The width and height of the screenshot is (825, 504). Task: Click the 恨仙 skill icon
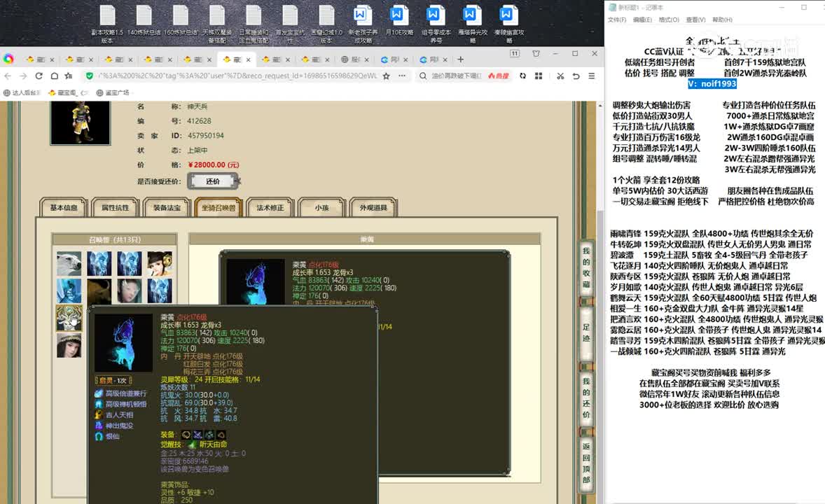pos(98,436)
